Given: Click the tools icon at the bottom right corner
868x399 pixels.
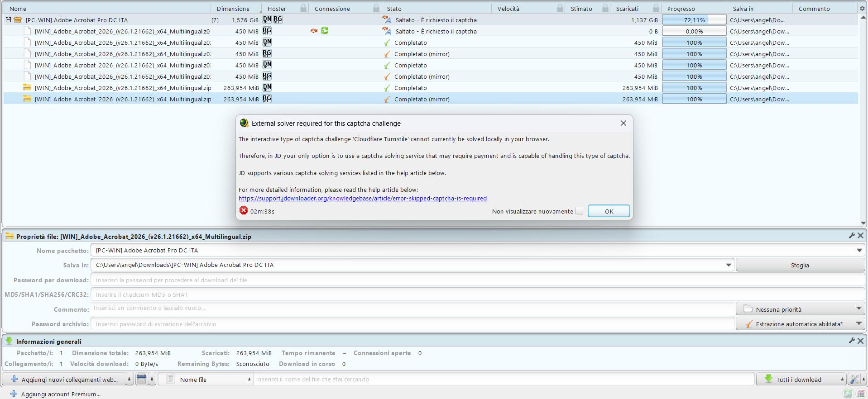Looking at the screenshot, I should [854, 379].
